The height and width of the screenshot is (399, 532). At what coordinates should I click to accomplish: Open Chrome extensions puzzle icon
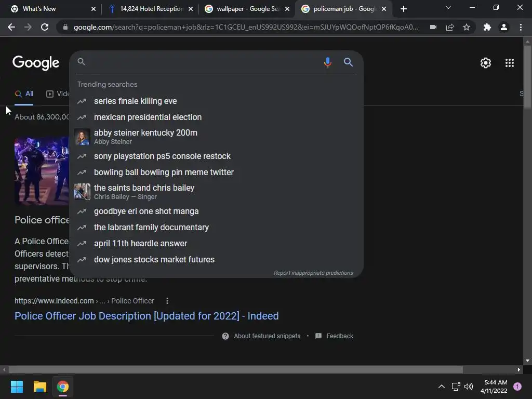[x=487, y=27]
